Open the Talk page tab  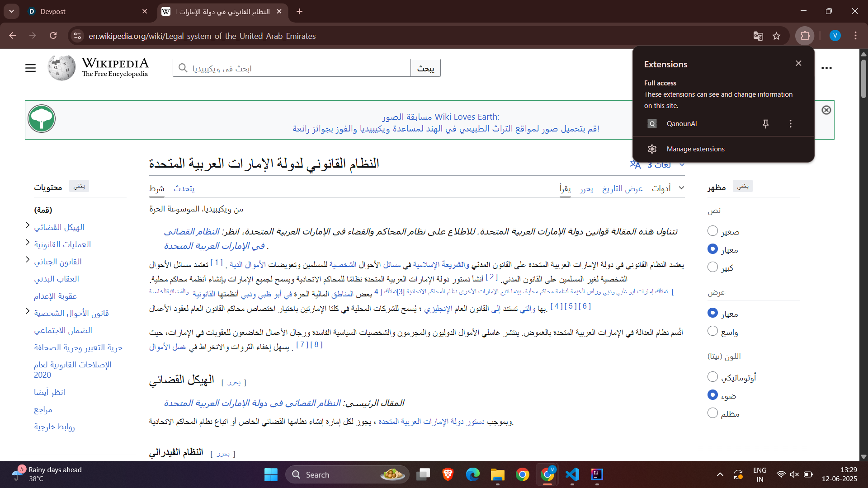pos(184,188)
